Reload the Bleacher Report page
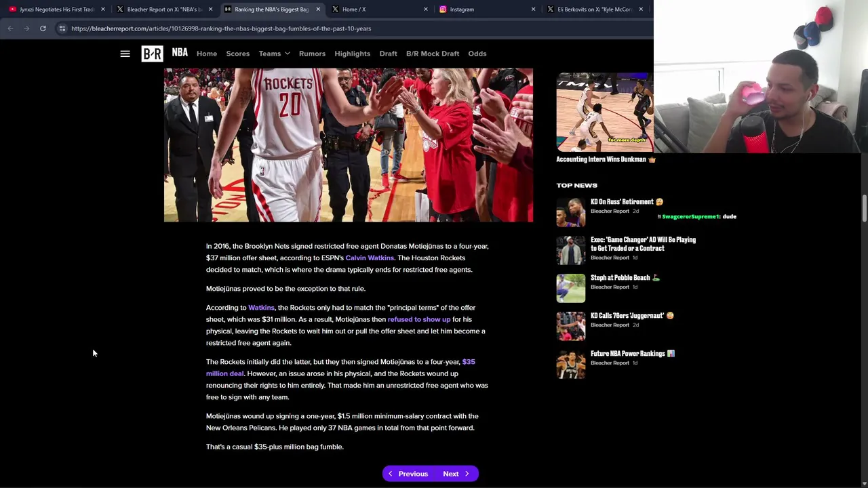 click(43, 28)
